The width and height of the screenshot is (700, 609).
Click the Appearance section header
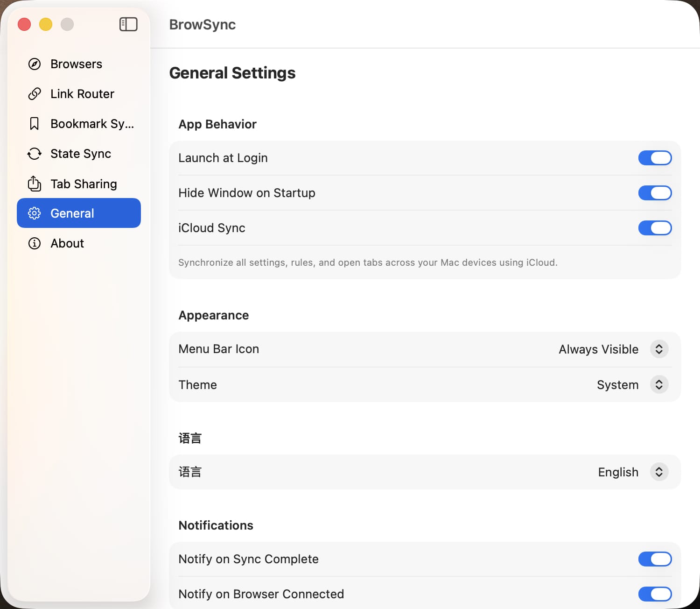tap(214, 315)
